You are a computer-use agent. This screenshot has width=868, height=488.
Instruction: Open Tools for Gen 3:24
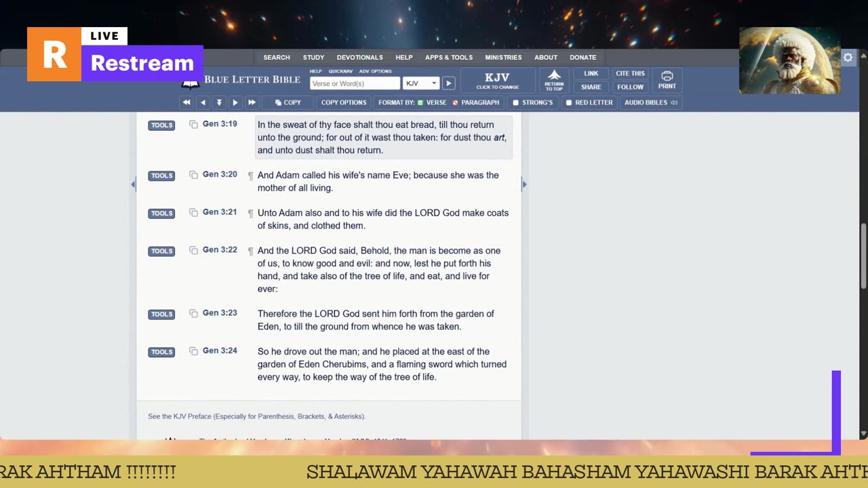pyautogui.click(x=161, y=352)
